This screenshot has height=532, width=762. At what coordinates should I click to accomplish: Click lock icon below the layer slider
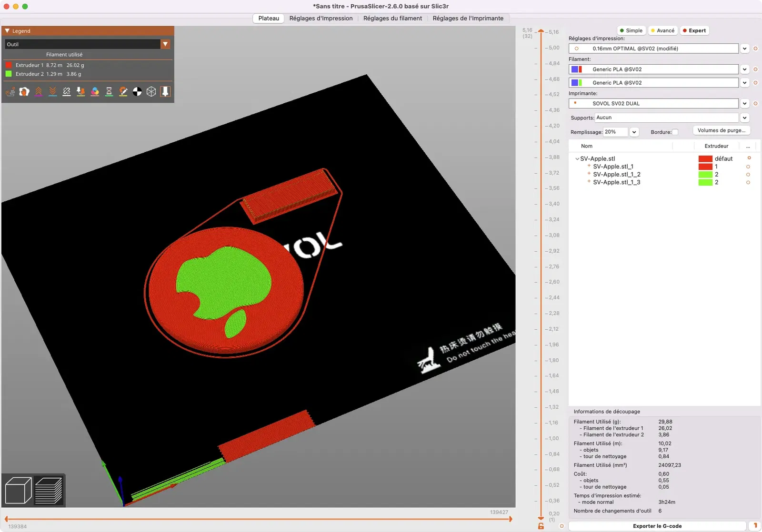coord(541,526)
